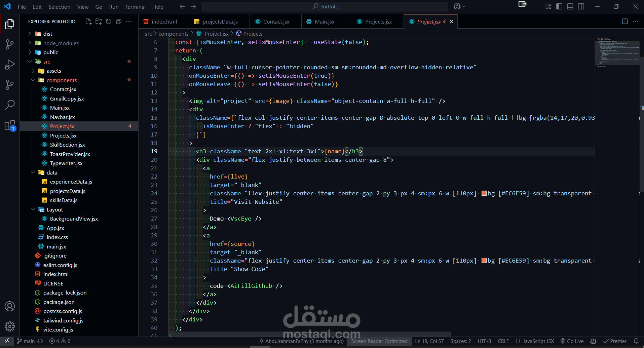This screenshot has width=644, height=348.
Task: Click the #EC6E59 swatch on line 32
Action: point(484,261)
